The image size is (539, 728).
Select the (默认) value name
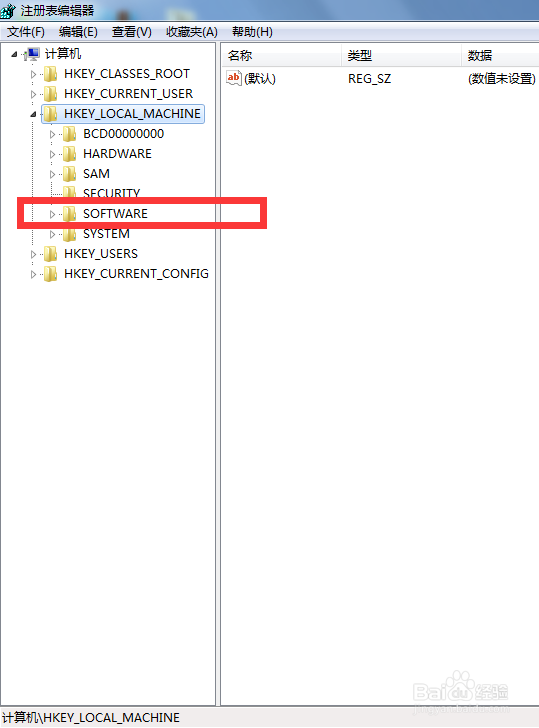[x=260, y=78]
